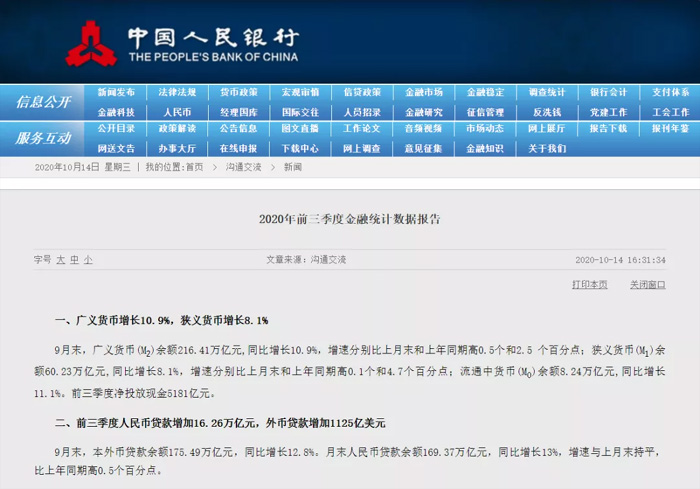This screenshot has height=489, width=700.
Task: Select 办事大厅 navigation item
Action: [177, 148]
